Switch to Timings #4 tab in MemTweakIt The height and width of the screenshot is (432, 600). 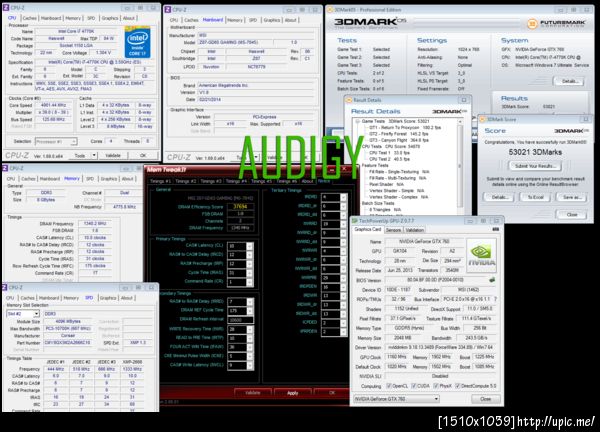[x=237, y=181]
